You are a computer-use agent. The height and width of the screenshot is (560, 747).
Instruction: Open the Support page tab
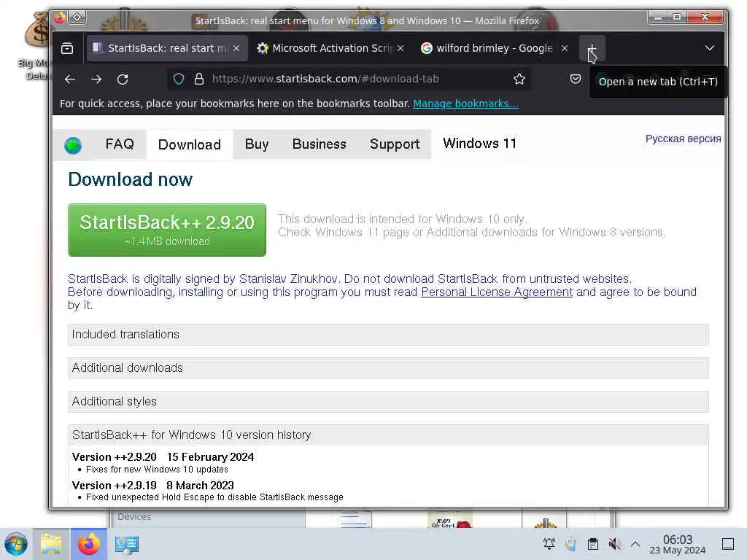coord(395,144)
